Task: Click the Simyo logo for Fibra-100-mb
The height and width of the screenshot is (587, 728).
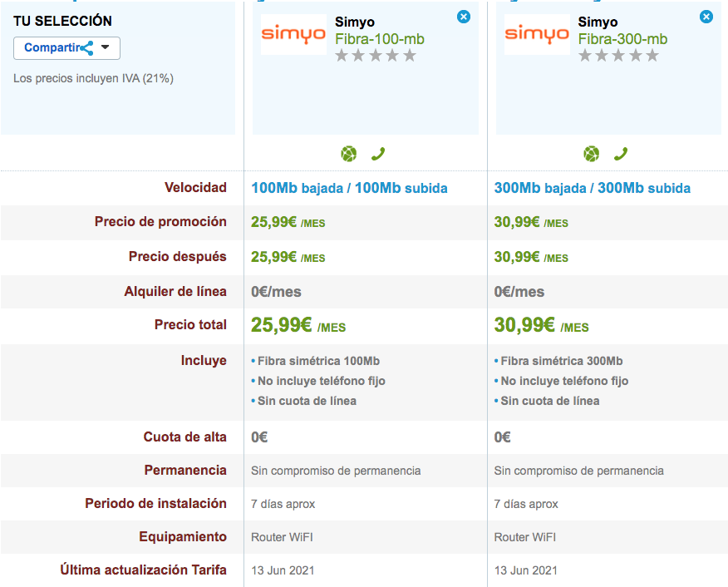Action: click(293, 34)
